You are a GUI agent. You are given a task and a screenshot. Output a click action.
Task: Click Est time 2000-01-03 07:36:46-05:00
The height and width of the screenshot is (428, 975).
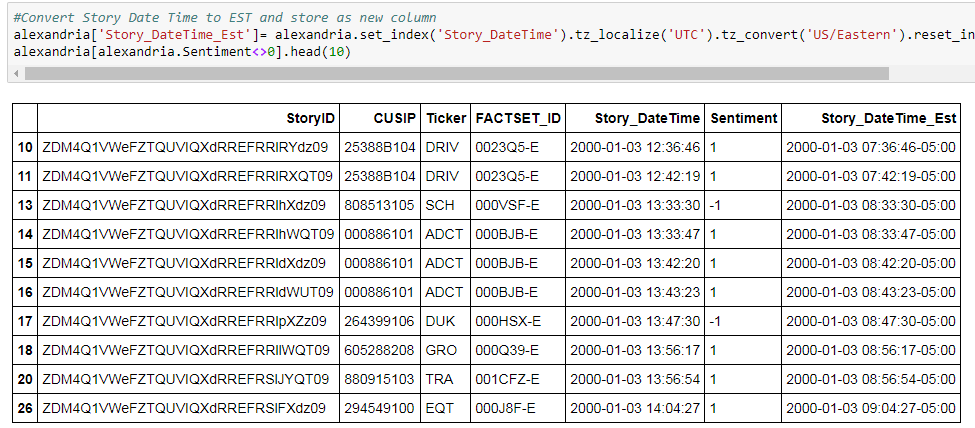(x=871, y=147)
